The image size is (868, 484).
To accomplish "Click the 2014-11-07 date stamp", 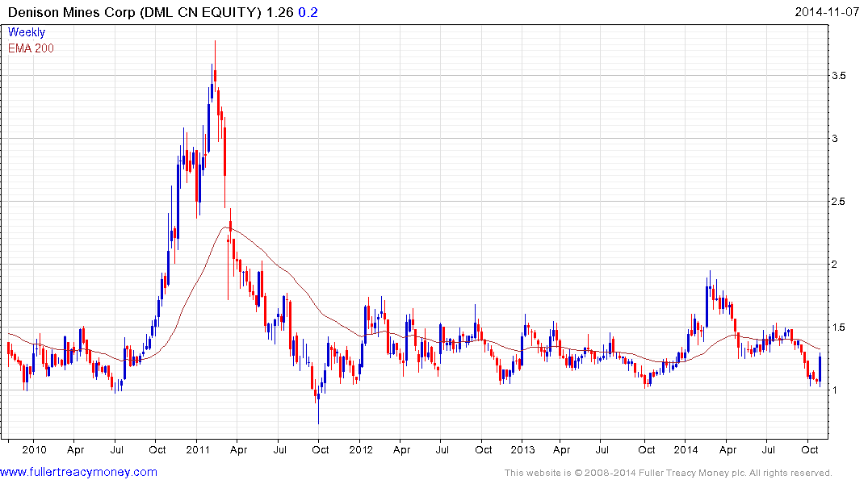I will click(x=827, y=11).
